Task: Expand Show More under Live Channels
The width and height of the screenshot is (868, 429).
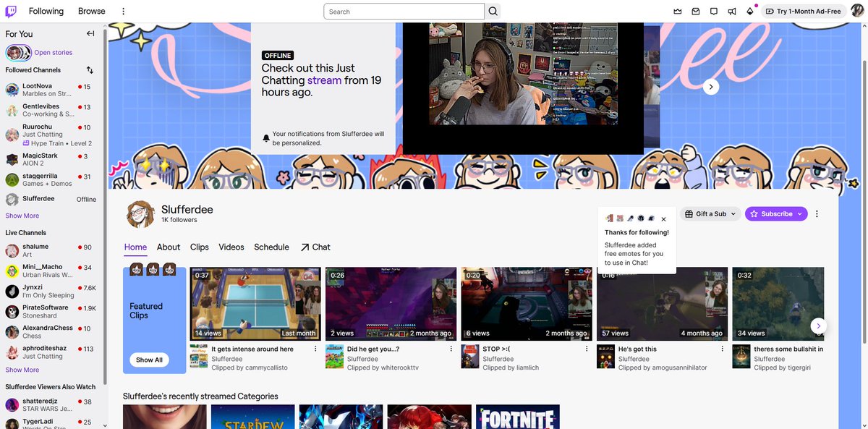Action: pos(22,370)
